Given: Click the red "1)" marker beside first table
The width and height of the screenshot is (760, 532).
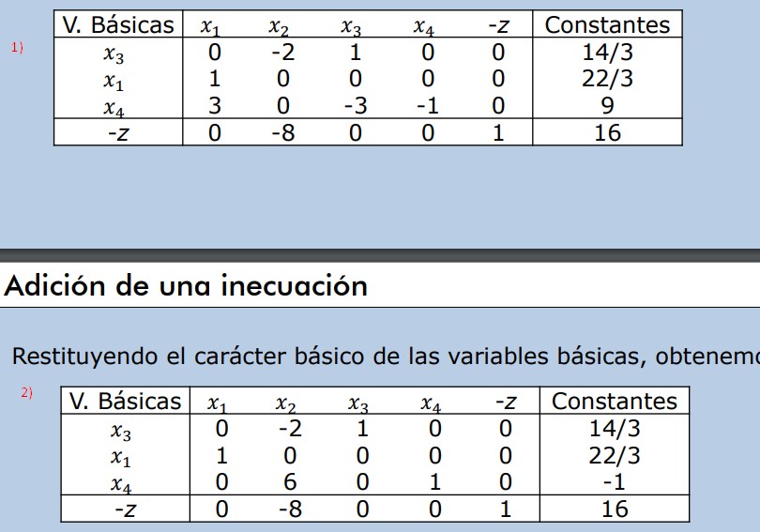Looking at the screenshot, I should pyautogui.click(x=16, y=47).
